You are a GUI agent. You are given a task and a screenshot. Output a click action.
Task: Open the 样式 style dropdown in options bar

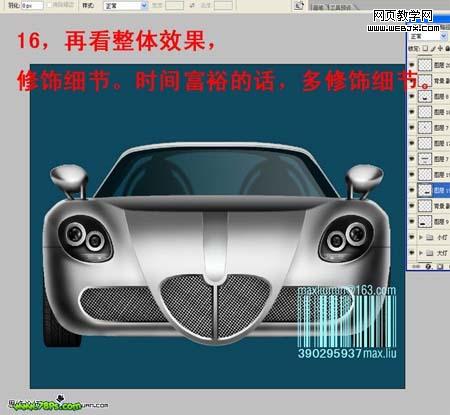coord(126,5)
